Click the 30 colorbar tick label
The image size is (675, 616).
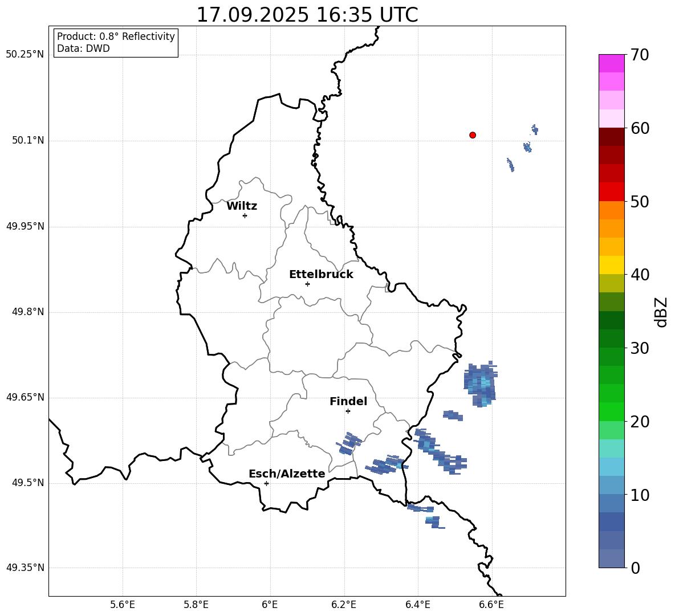click(x=640, y=348)
